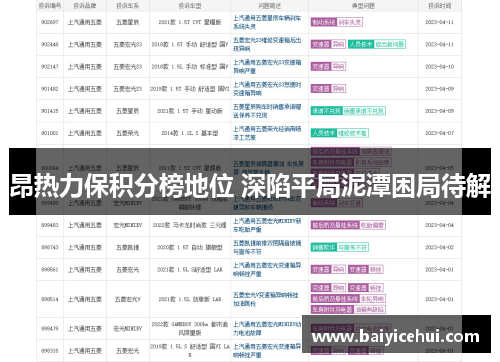Open complaint description link in row 902448
This screenshot has height=362, width=500.
(x=267, y=44)
